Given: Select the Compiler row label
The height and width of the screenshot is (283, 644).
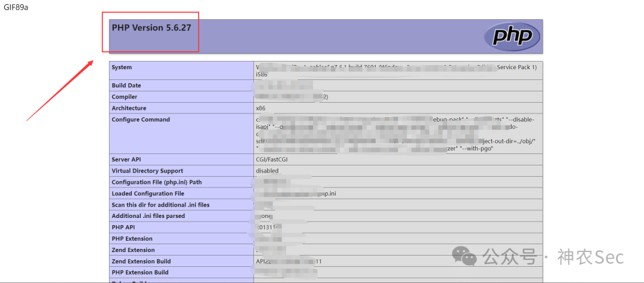Looking at the screenshot, I should click(x=125, y=97).
